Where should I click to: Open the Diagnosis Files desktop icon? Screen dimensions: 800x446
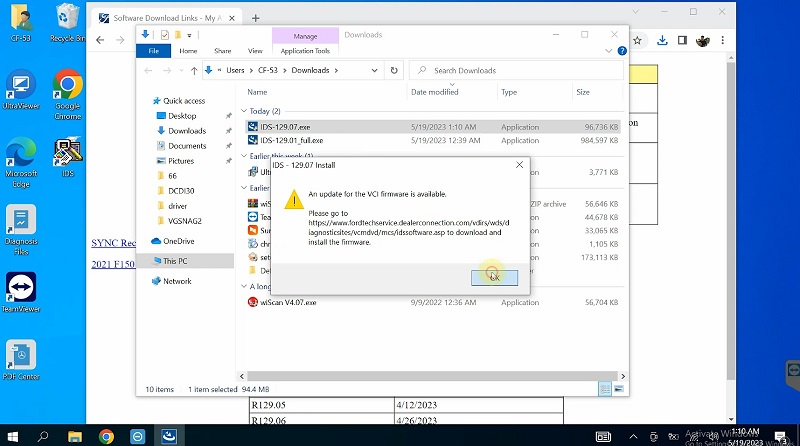[20, 224]
